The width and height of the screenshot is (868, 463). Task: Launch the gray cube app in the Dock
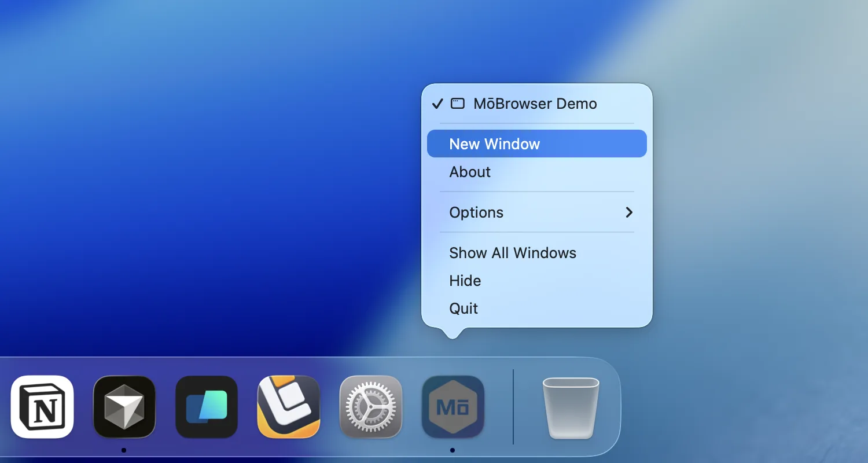tap(124, 406)
